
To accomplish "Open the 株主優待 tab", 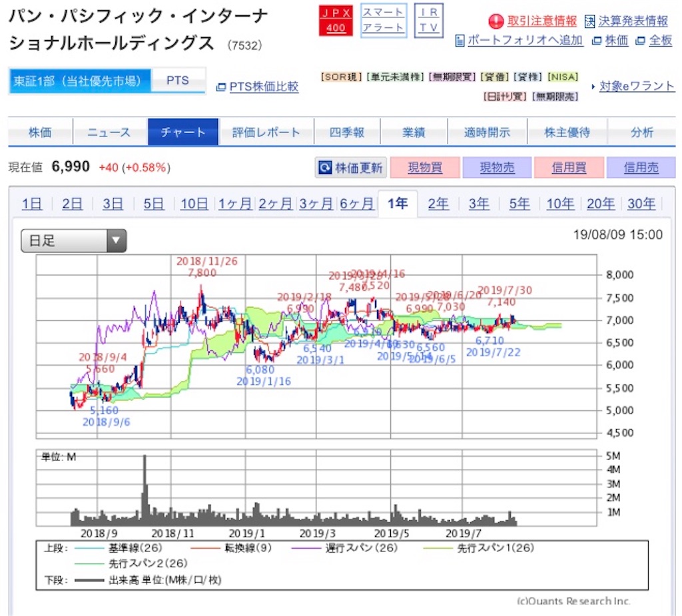I will 567,132.
